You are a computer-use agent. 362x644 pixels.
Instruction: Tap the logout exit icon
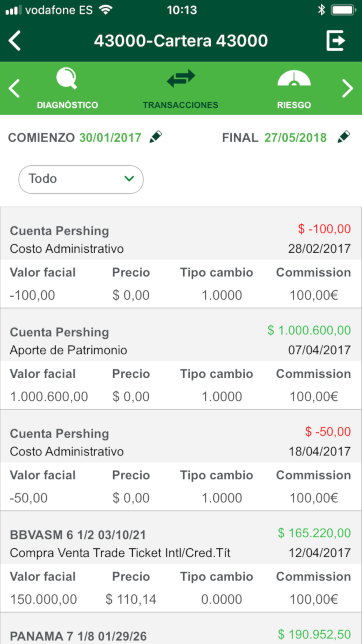coord(335,41)
